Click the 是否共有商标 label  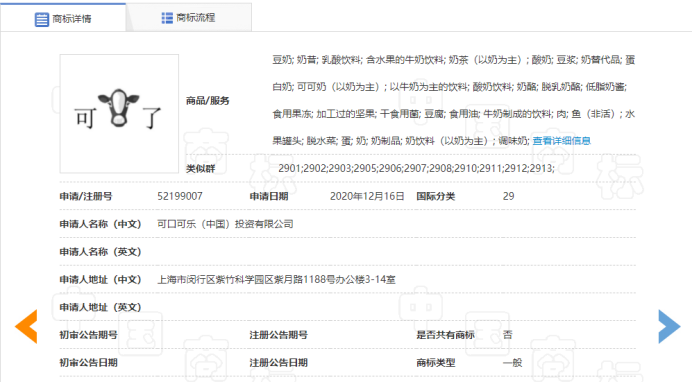tap(445, 335)
